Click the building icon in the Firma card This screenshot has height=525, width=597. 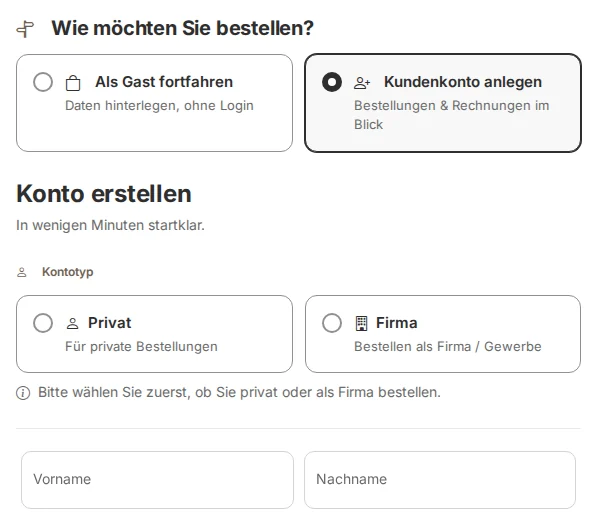361,323
